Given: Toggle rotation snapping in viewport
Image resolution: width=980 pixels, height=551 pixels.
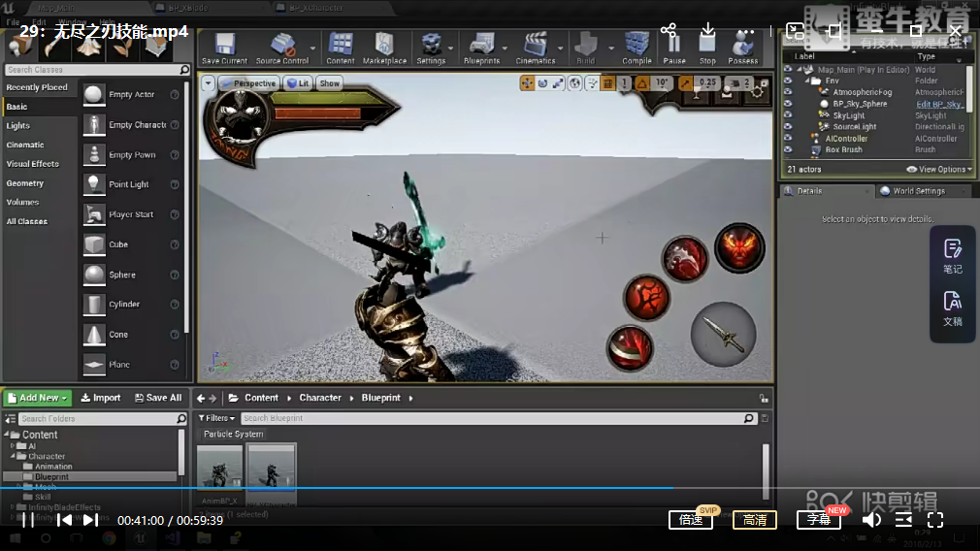Looking at the screenshot, I should tap(642, 83).
